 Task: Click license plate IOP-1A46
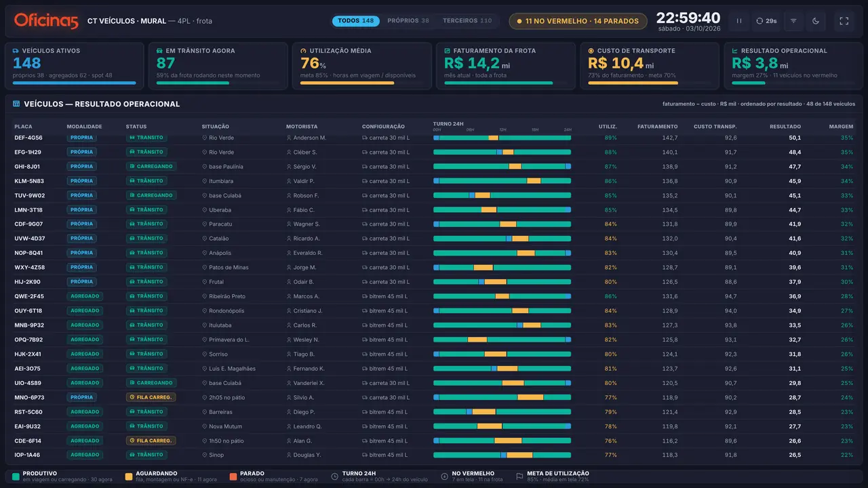coord(27,455)
